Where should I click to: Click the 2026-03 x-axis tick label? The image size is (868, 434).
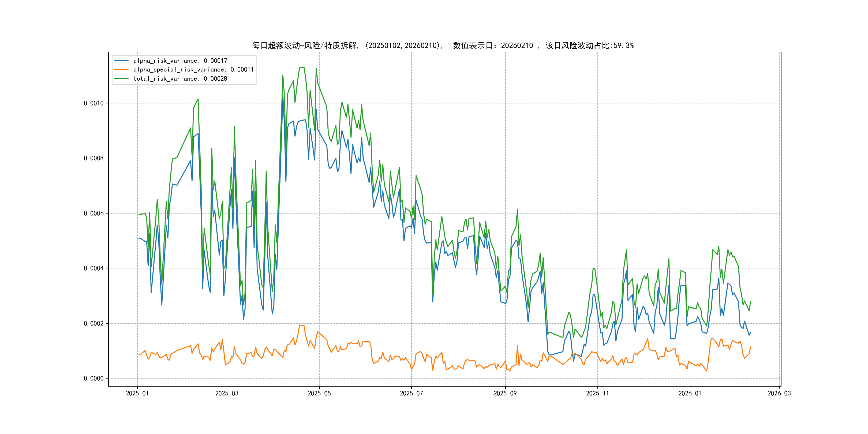pyautogui.click(x=779, y=393)
